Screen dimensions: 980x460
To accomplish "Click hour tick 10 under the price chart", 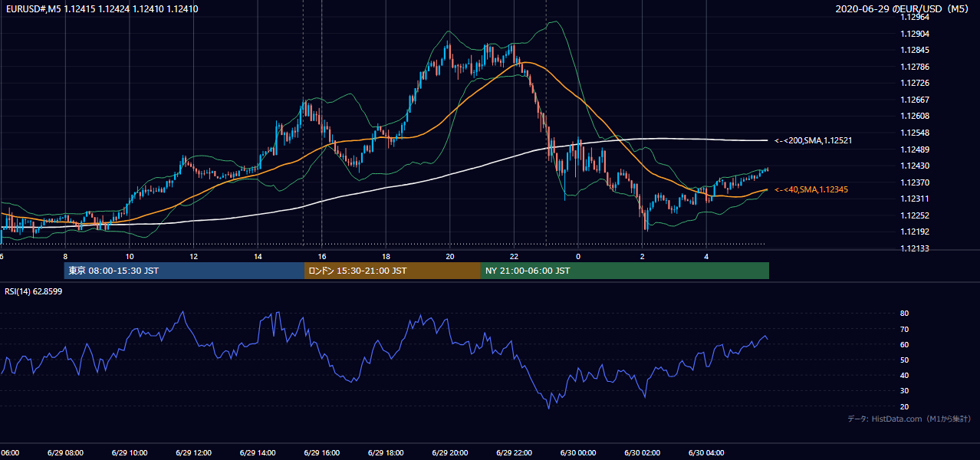I will (130, 256).
